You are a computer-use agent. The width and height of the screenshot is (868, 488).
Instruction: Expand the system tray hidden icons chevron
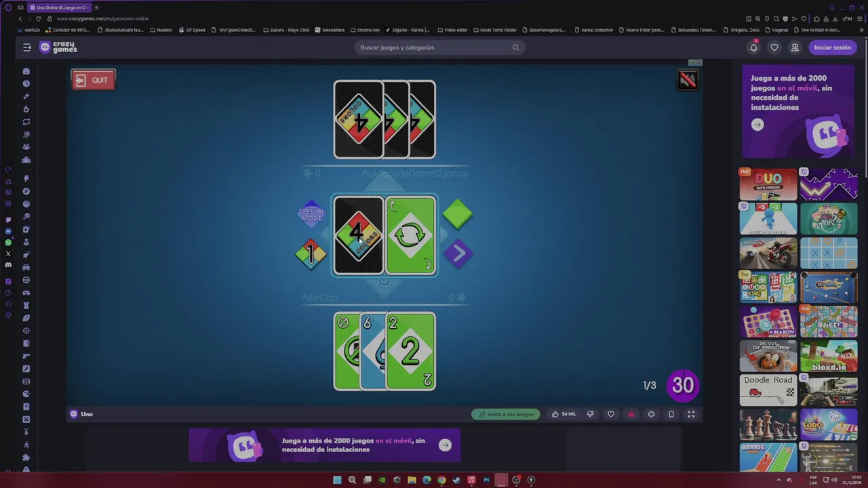778,480
